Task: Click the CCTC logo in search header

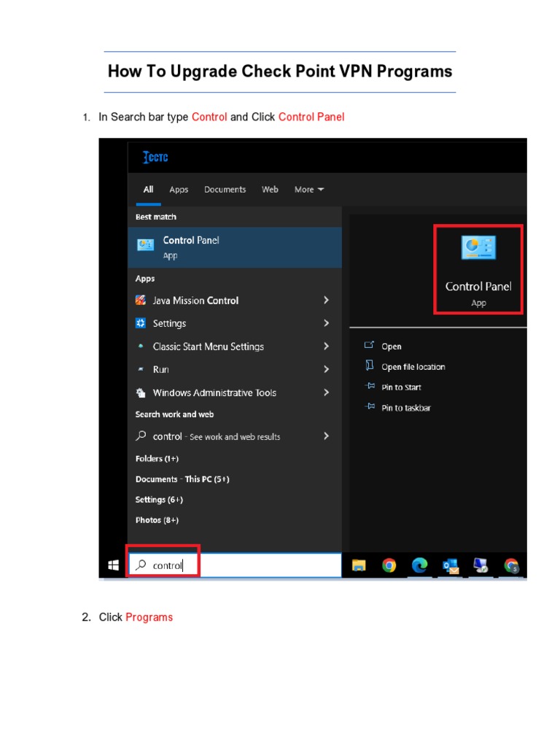Action: (156, 158)
